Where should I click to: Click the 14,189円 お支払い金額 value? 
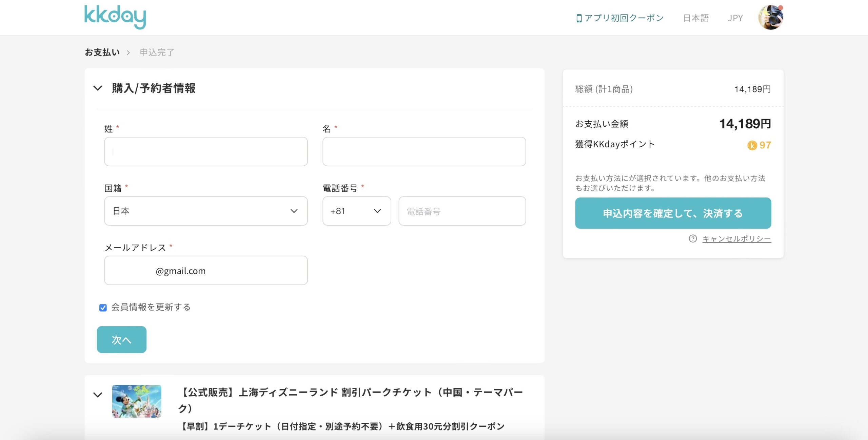(x=745, y=124)
